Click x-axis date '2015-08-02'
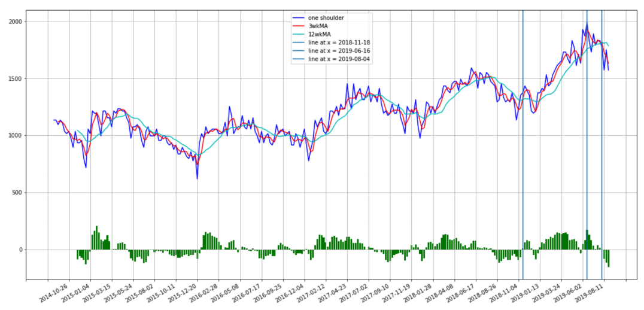The width and height of the screenshot is (644, 310). [x=139, y=292]
